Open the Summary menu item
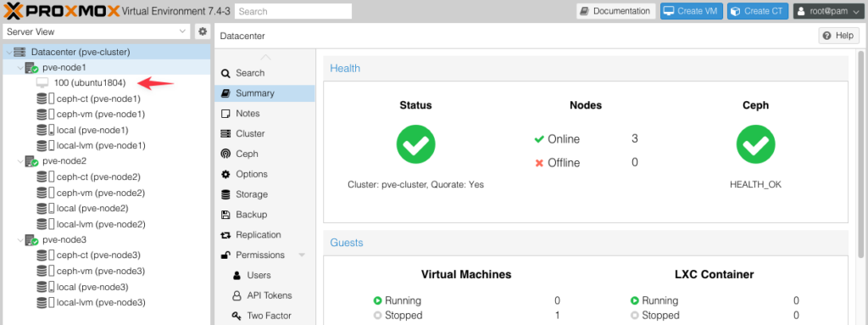 click(264, 93)
